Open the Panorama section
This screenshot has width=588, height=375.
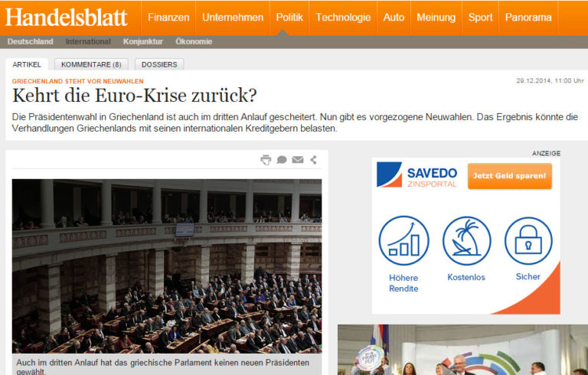pyautogui.click(x=528, y=18)
